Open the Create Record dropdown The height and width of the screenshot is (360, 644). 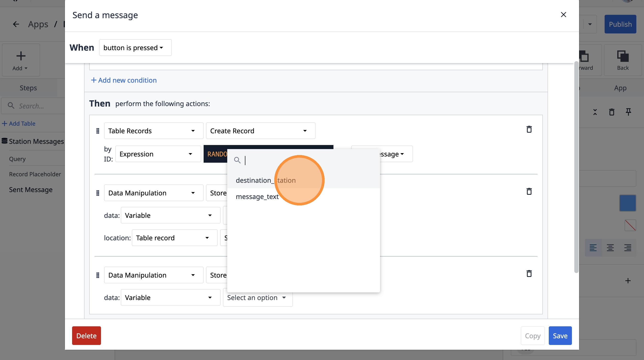(260, 131)
